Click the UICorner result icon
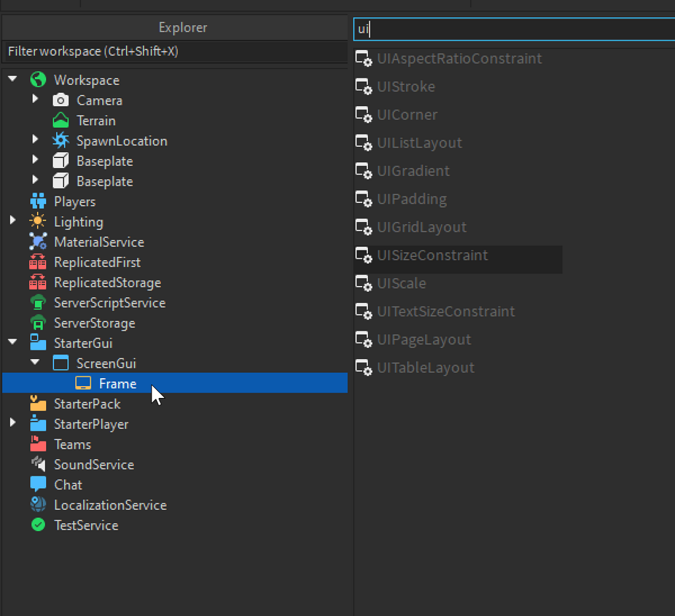This screenshot has width=675, height=616. (x=364, y=115)
